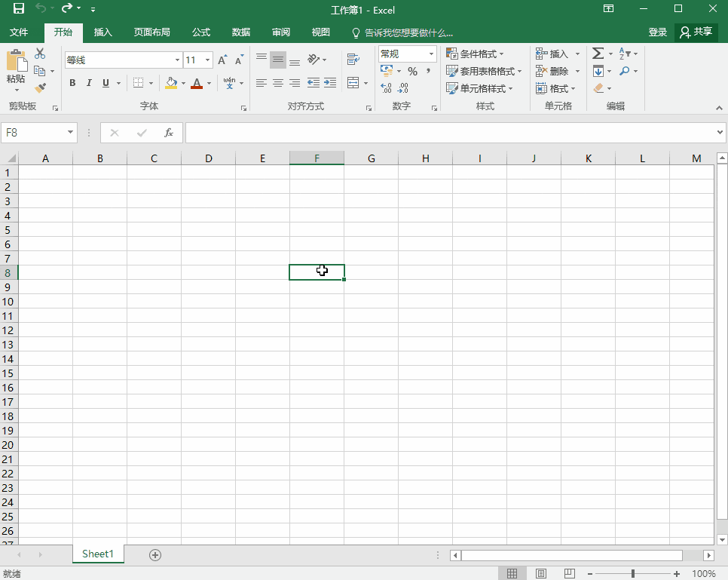This screenshot has height=580, width=728.
Task: Click the merge and center icon
Action: pos(353,83)
